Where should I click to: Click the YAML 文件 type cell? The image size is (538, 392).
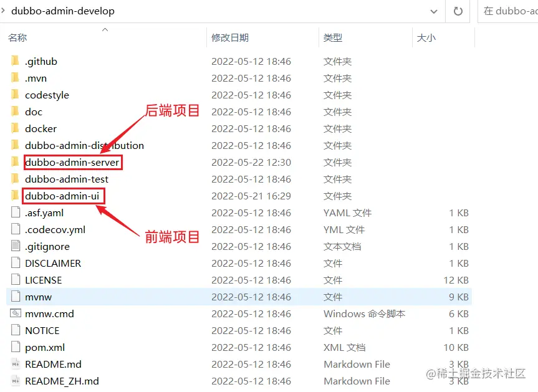[x=348, y=213]
